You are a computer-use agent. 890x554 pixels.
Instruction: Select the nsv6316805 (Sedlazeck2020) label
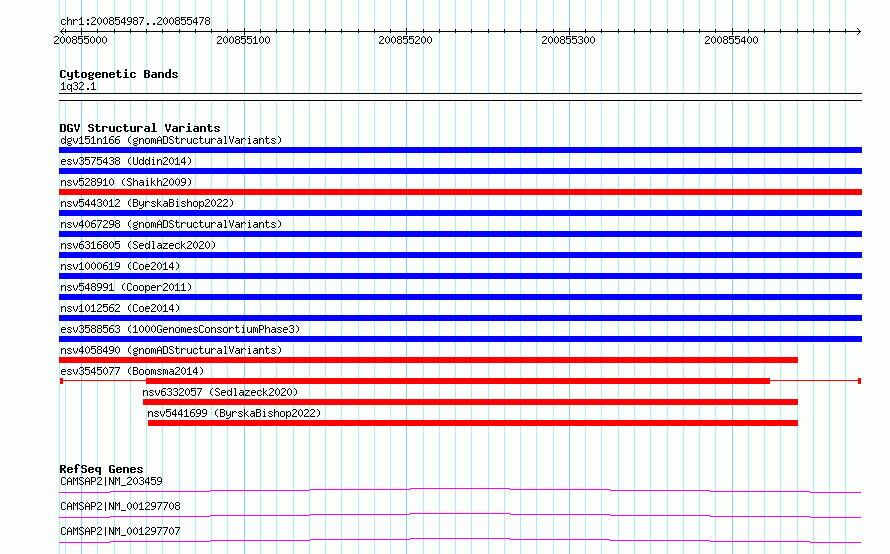point(138,245)
